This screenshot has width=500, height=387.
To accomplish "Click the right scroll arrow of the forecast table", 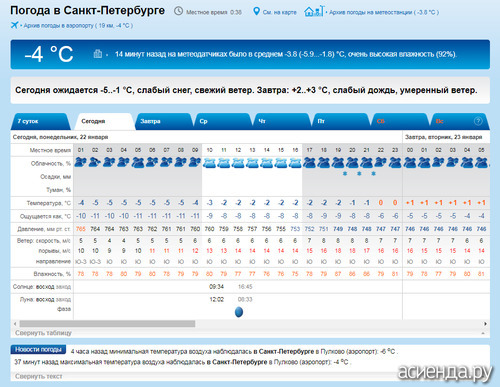I will [485, 324].
